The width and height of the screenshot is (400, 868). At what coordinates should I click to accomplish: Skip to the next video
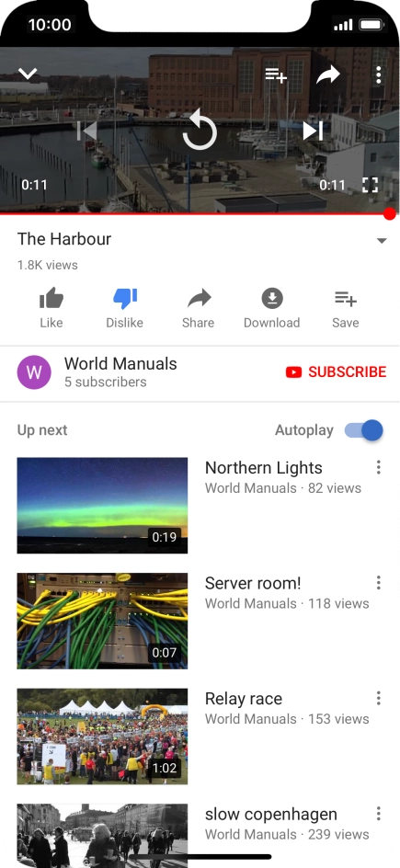coord(313,131)
